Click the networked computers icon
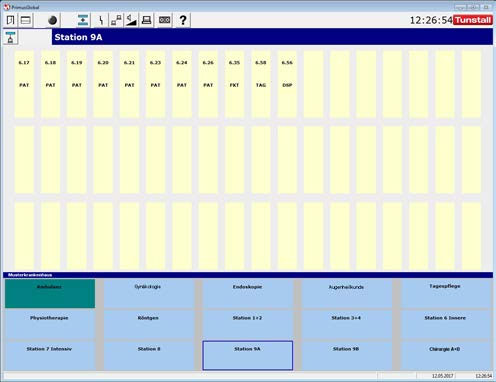 (116, 20)
